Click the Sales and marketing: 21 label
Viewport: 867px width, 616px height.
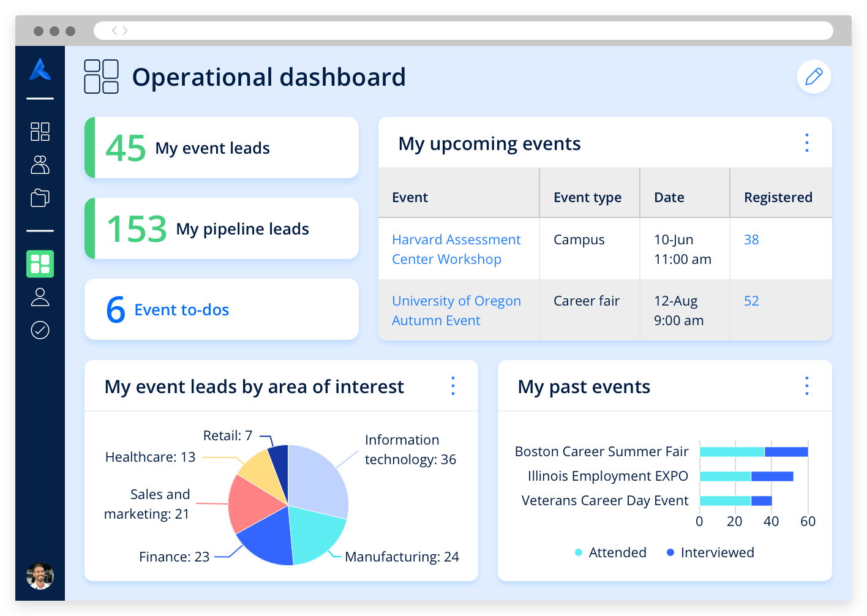click(x=147, y=504)
